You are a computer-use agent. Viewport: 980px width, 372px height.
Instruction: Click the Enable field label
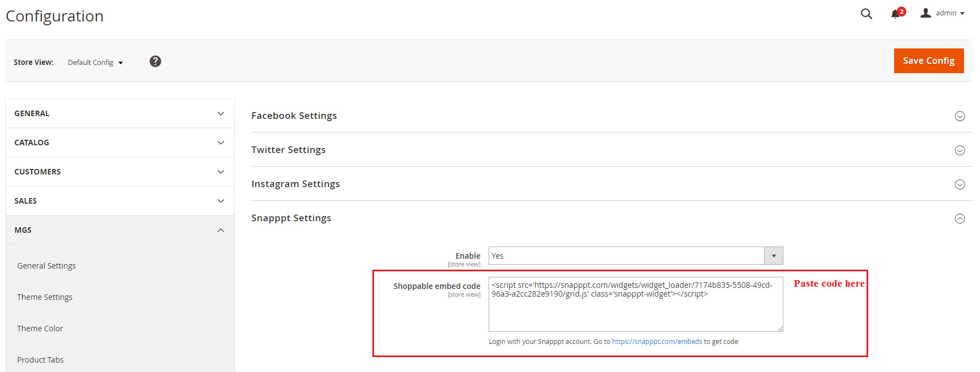click(468, 256)
